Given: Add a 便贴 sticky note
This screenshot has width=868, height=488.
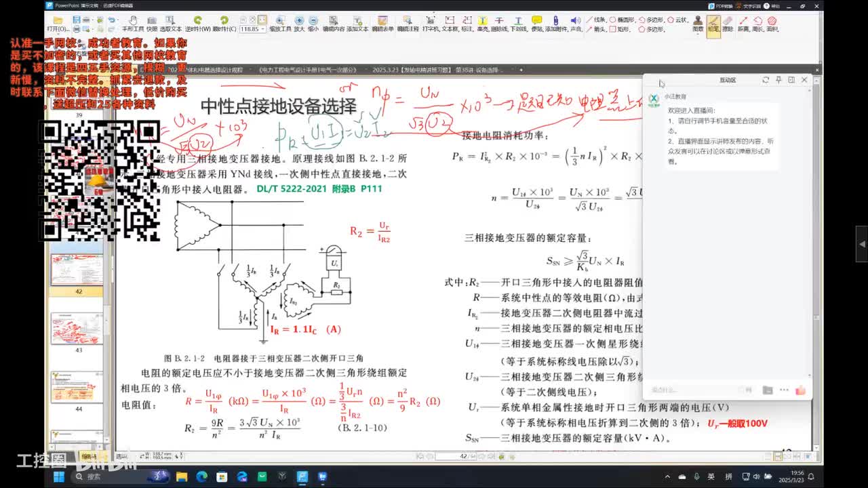Looking at the screenshot, I should click(536, 25).
